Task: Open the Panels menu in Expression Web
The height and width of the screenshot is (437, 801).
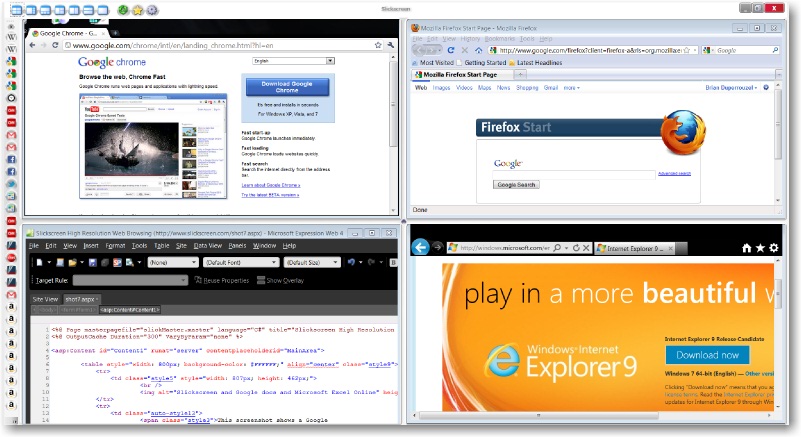Action: 237,246
